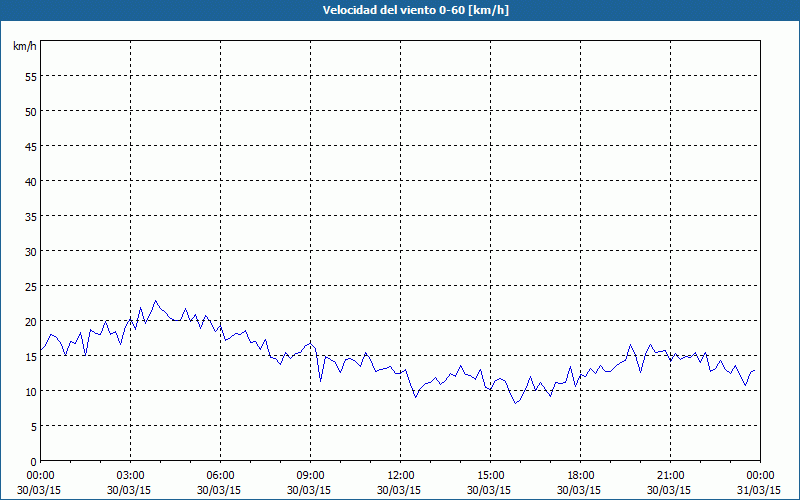This screenshot has height=500, width=800.
Task: Click the y-axis value '5'
Action: (x=34, y=427)
